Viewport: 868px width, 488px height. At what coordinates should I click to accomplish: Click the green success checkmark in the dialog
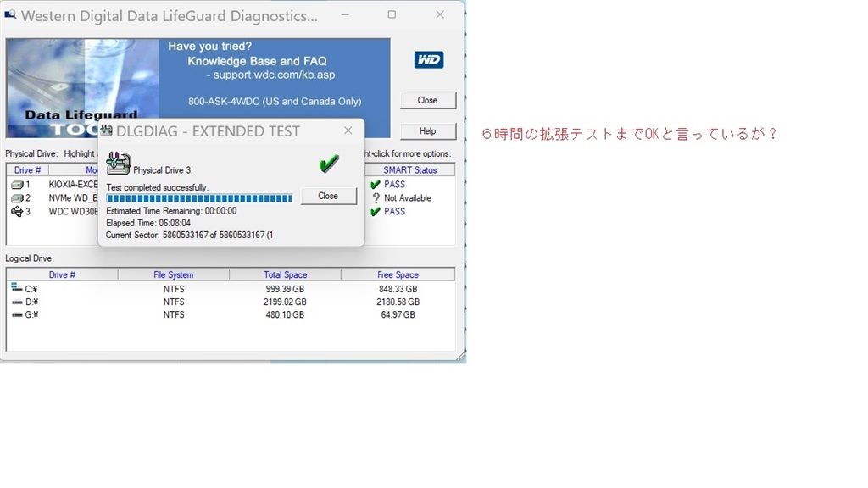tap(329, 164)
